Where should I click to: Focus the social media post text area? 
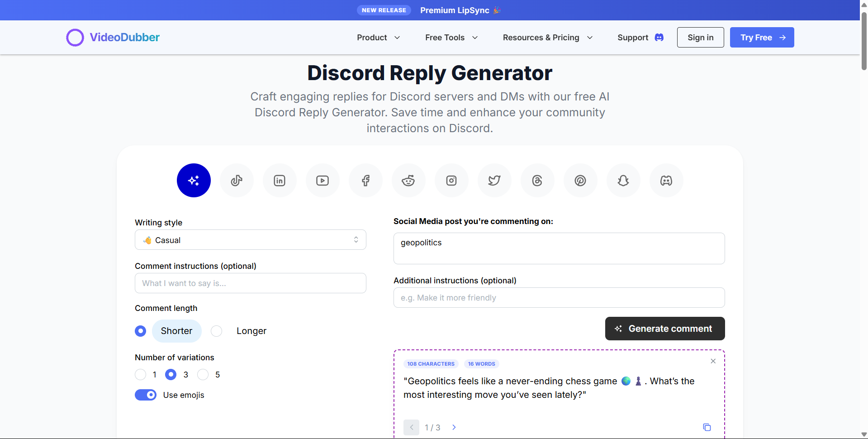[x=559, y=248]
